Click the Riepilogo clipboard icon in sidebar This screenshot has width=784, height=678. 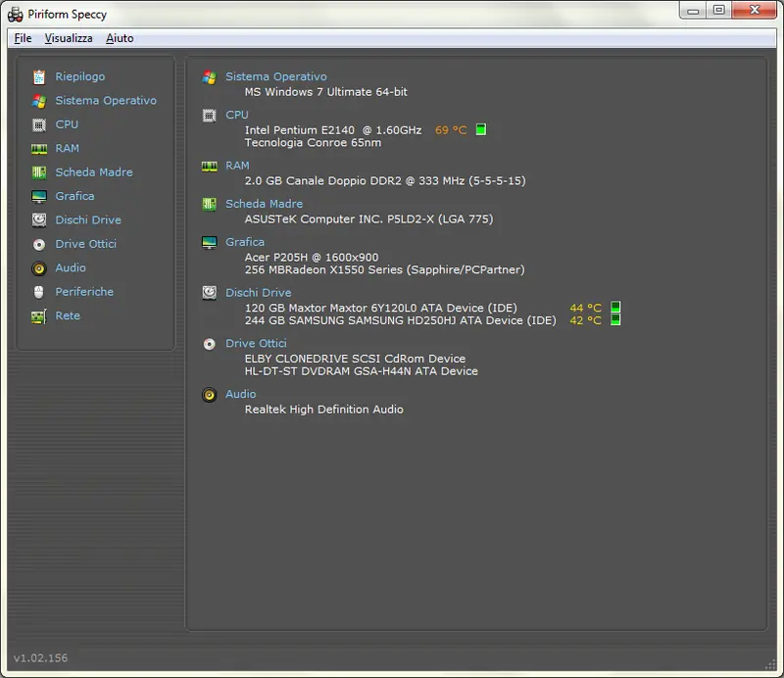click(x=39, y=76)
